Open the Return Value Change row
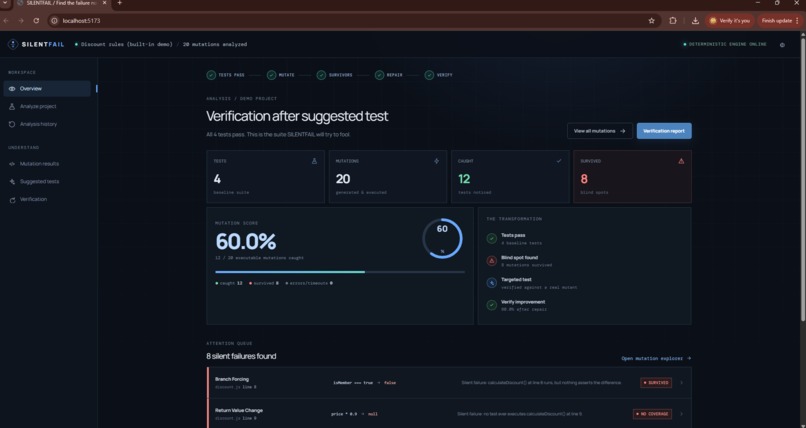 [449, 414]
